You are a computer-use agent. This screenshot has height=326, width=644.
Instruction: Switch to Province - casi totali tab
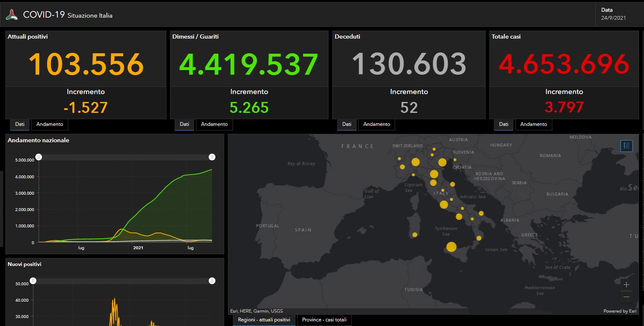[x=324, y=320]
